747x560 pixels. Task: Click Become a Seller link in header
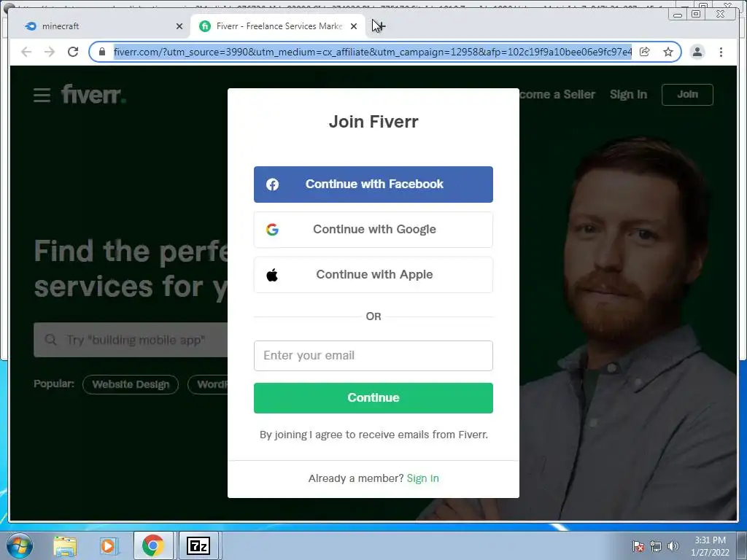tap(557, 94)
